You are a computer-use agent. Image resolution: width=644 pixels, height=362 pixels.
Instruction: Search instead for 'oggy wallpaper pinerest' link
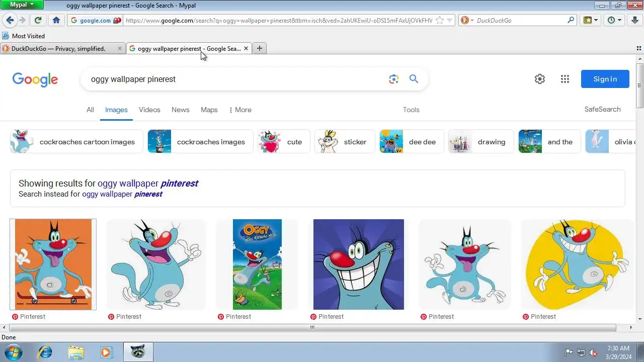click(122, 194)
